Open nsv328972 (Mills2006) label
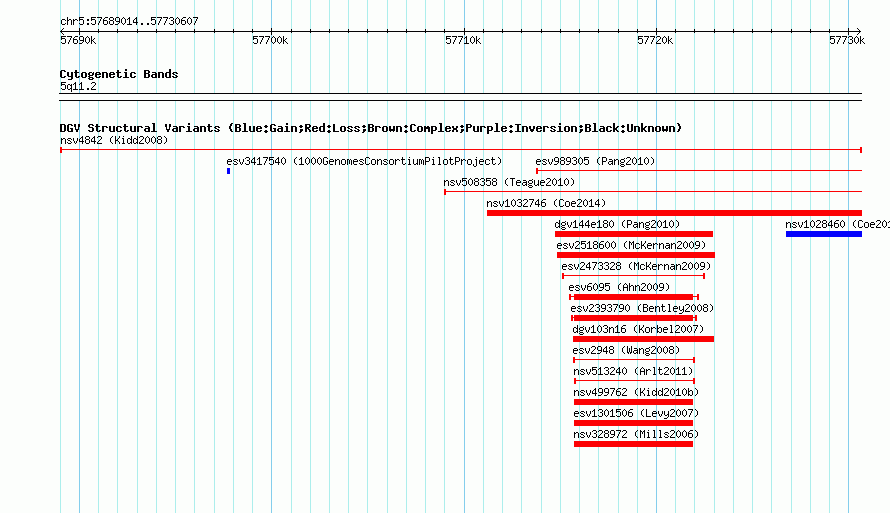 pyautogui.click(x=636, y=434)
